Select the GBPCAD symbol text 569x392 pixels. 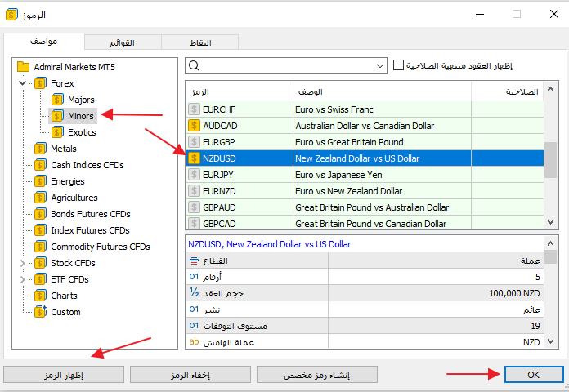(x=219, y=224)
